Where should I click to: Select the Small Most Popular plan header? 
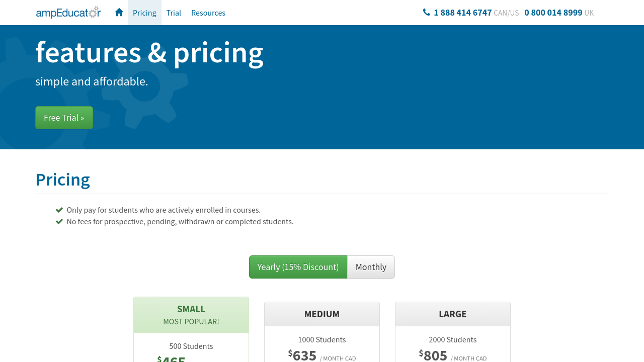point(191,315)
